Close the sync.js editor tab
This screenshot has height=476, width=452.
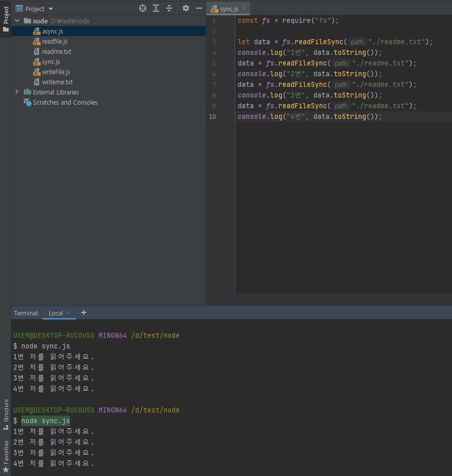(244, 9)
